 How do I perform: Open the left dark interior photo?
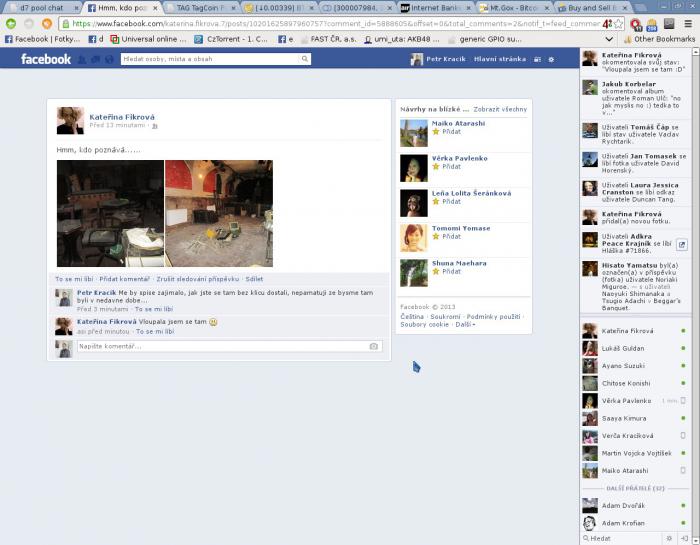110,213
